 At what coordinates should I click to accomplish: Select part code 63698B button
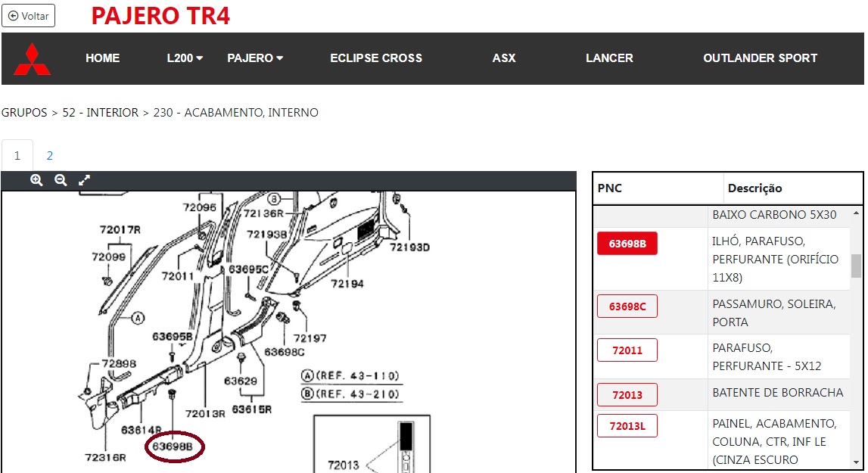(x=627, y=243)
